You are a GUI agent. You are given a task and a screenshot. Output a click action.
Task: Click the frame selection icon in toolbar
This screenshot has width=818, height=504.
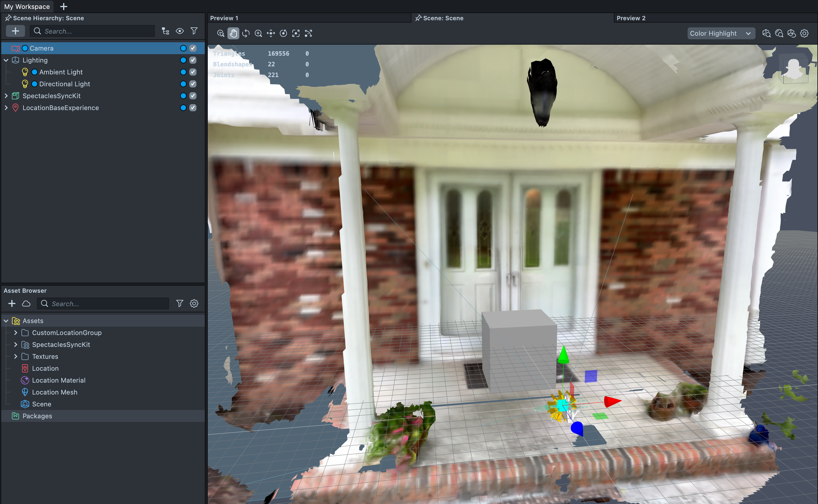point(296,33)
